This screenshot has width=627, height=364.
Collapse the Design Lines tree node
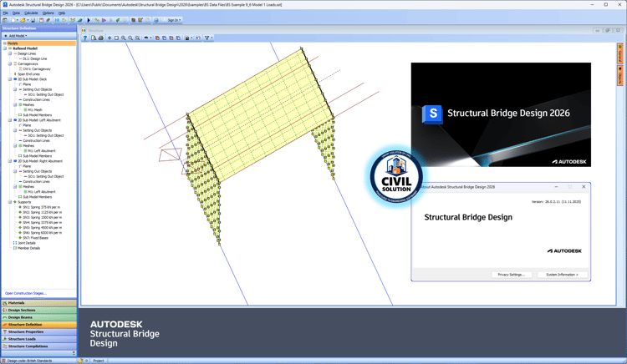pyautogui.click(x=10, y=53)
